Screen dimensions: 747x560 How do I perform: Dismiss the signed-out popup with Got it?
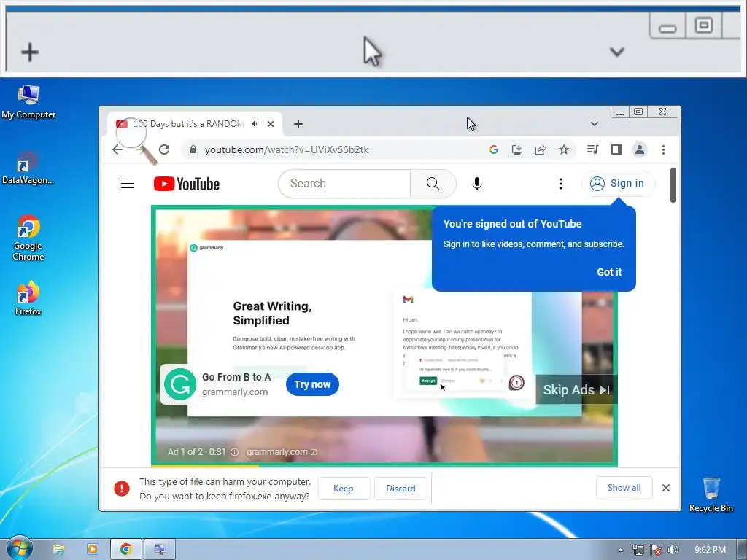609,272
